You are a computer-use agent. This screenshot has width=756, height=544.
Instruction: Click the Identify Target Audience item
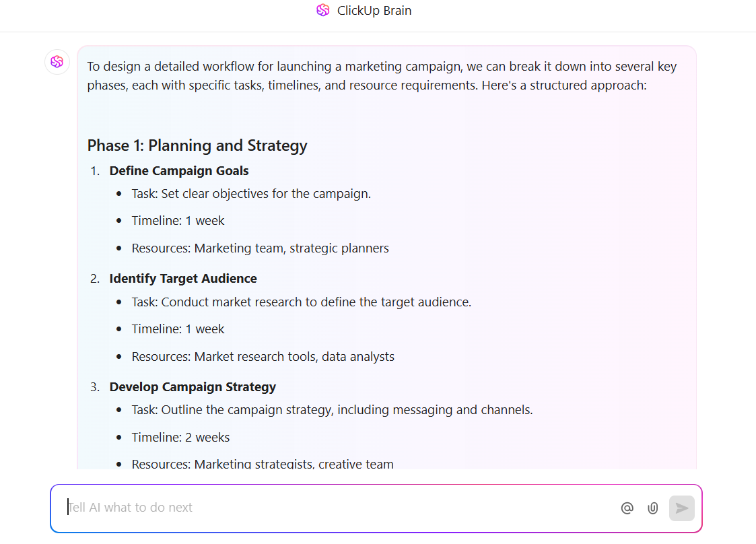tap(183, 279)
